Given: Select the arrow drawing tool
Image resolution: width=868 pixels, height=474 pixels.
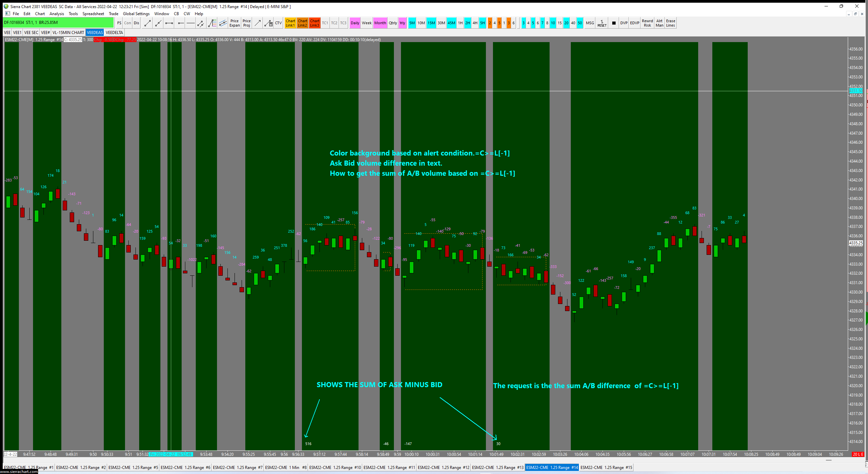Looking at the screenshot, I should [258, 23].
